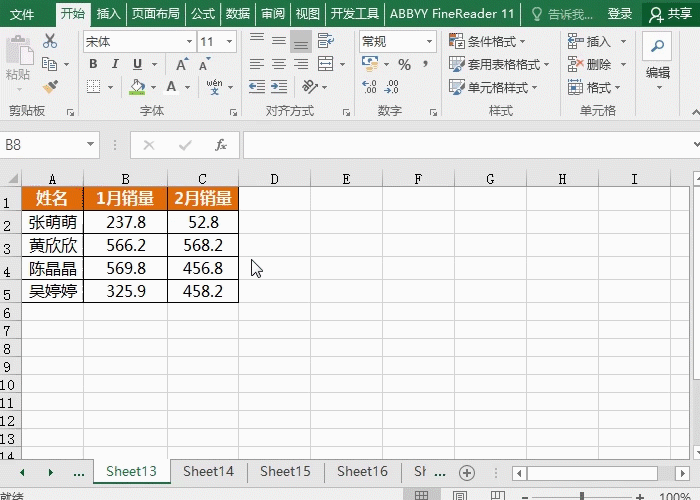Toggle Underline formatting
This screenshot has width=700, height=500.
(138, 64)
